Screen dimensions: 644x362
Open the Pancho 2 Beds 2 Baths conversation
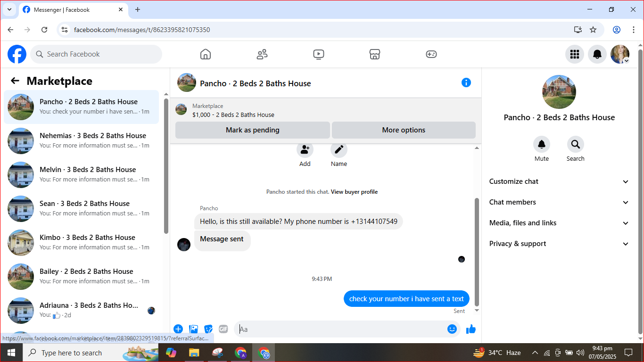click(x=81, y=107)
